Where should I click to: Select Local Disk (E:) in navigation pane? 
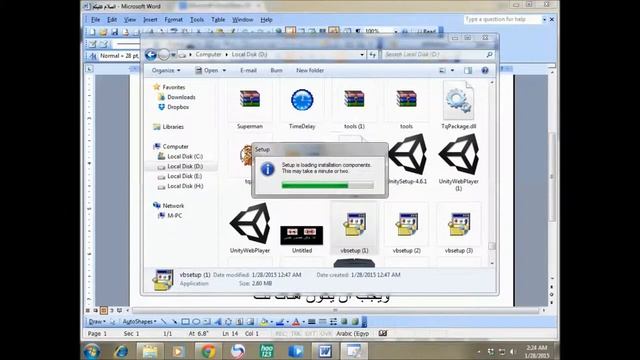click(x=180, y=176)
